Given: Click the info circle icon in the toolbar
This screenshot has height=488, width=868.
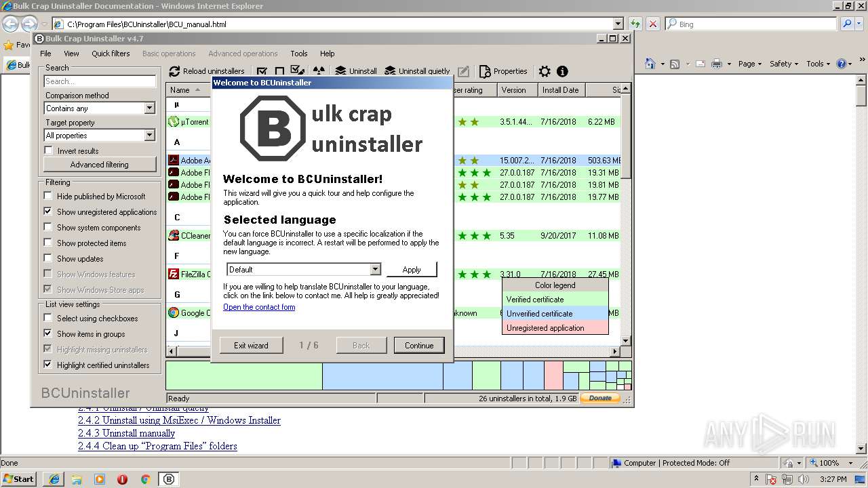Looking at the screenshot, I should pyautogui.click(x=562, y=71).
